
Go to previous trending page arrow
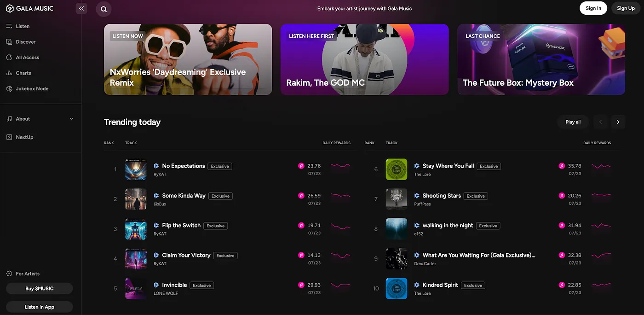(600, 122)
